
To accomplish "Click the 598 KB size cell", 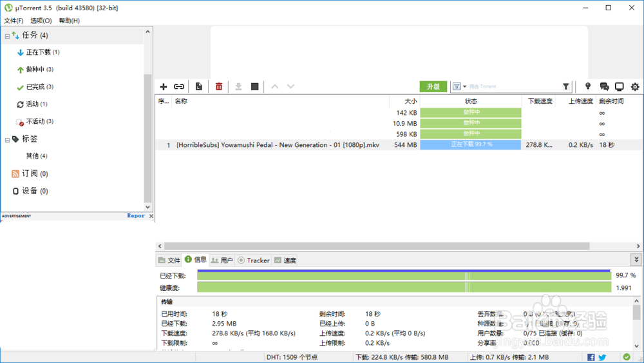I will click(x=407, y=134).
